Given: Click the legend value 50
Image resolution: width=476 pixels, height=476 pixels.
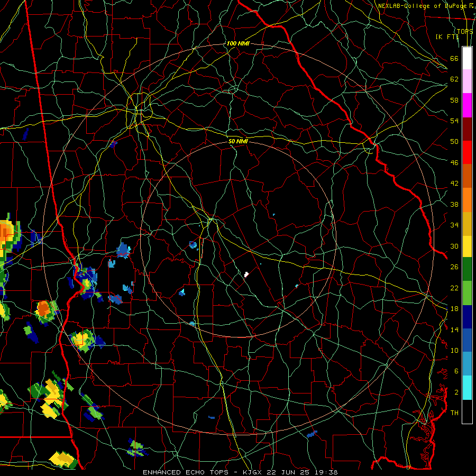Looking at the screenshot, I should click(454, 141).
